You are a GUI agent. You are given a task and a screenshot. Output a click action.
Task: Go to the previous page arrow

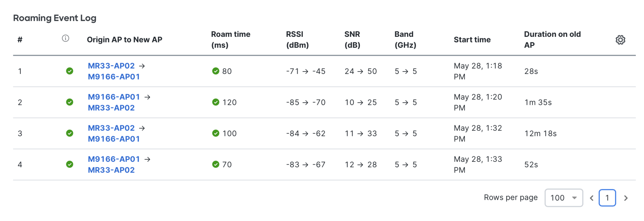coord(592,198)
